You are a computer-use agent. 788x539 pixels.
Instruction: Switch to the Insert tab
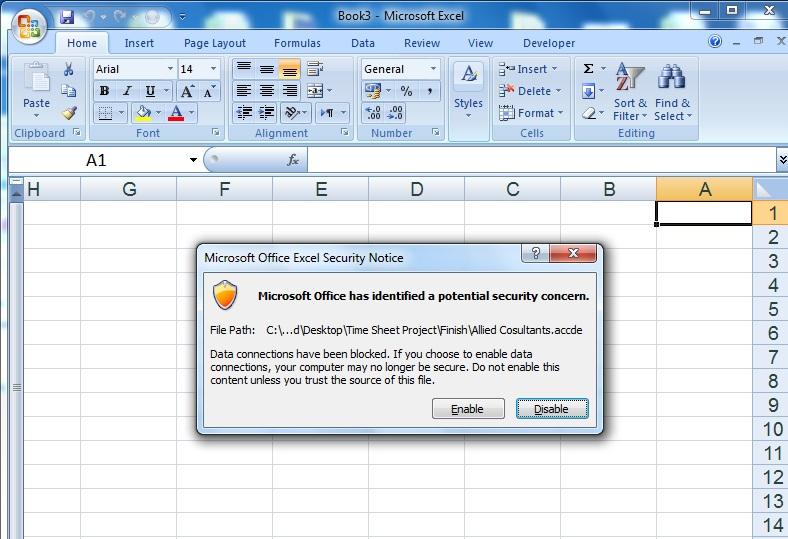tap(139, 43)
